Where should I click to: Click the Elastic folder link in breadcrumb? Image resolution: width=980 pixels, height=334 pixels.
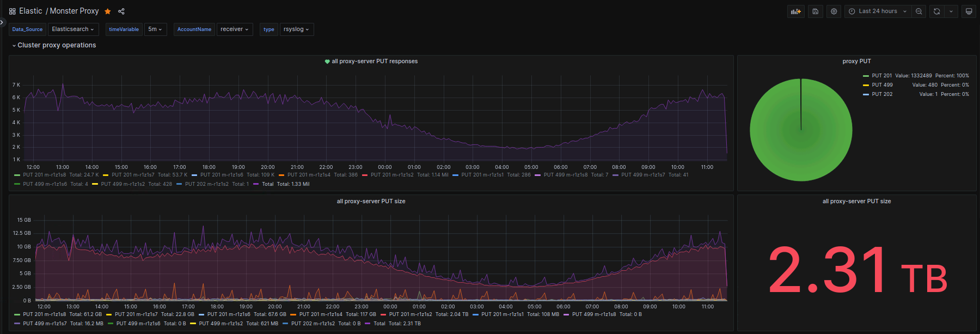30,11
